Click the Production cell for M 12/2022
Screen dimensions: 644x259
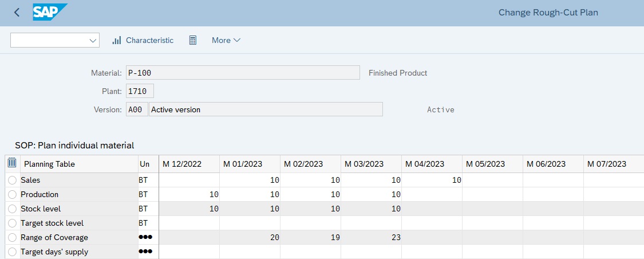pyautogui.click(x=189, y=194)
